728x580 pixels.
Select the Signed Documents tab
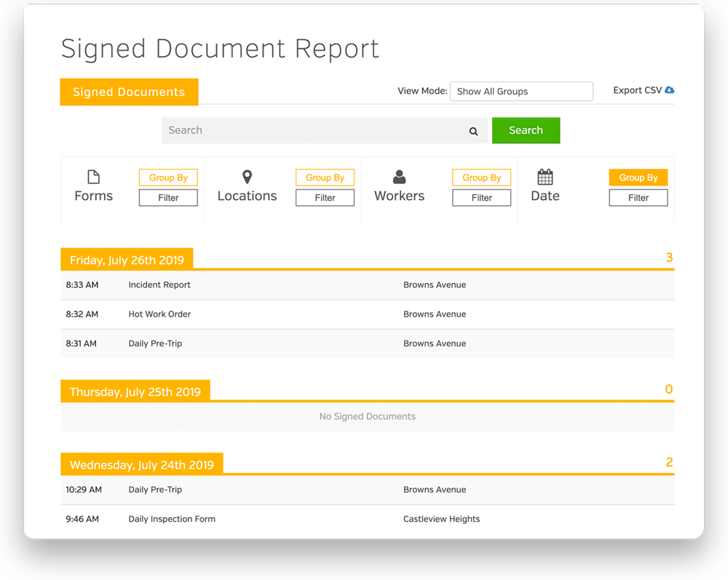[129, 92]
